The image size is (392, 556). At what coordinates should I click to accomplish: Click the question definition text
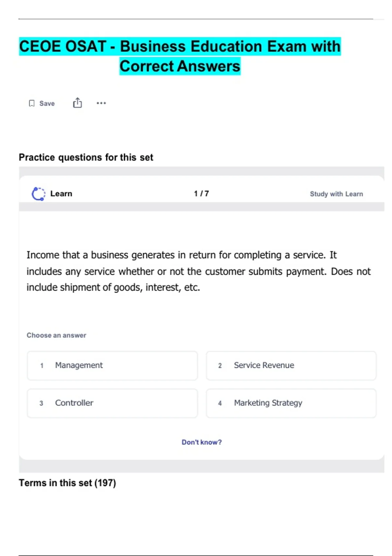[x=198, y=271]
